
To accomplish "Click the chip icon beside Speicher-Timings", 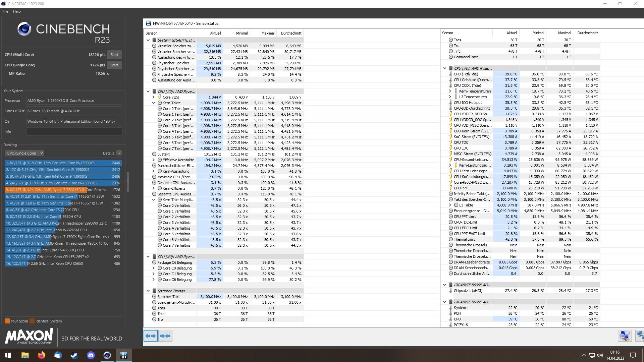I will click(x=154, y=291).
